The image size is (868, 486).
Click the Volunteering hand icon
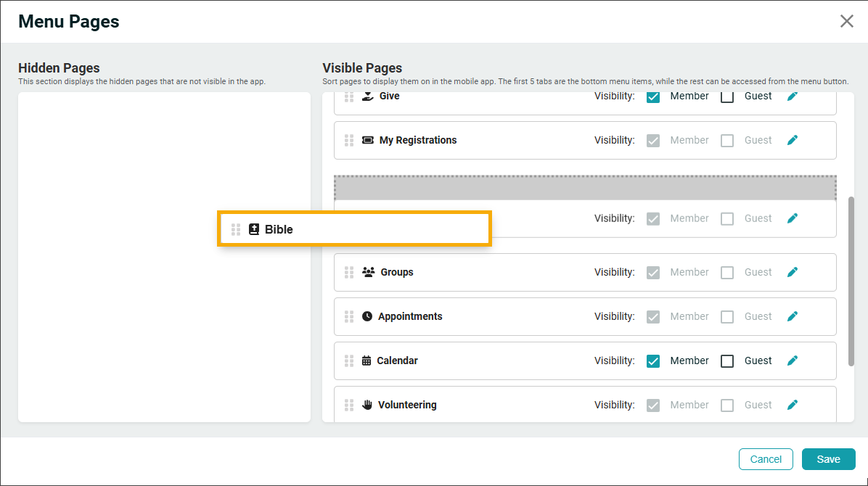coord(367,405)
